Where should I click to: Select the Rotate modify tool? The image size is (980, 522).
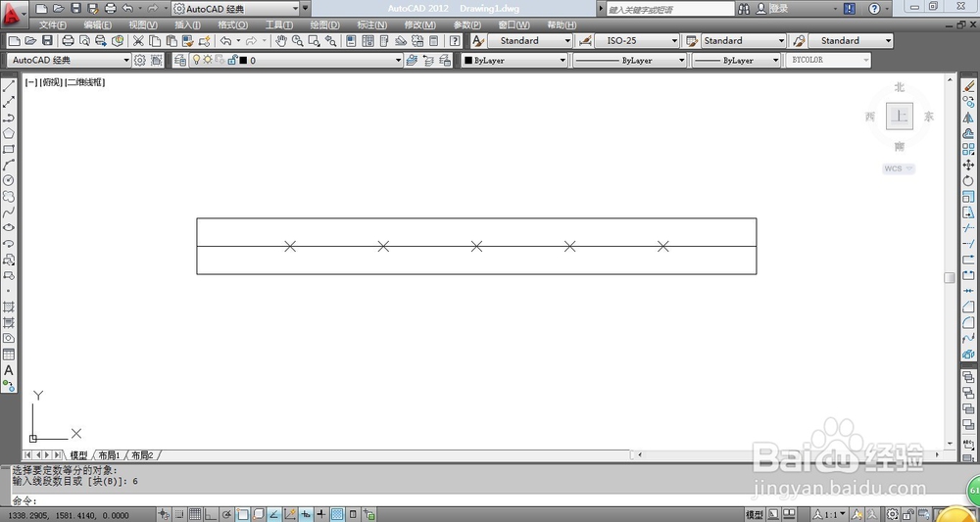click(x=968, y=180)
